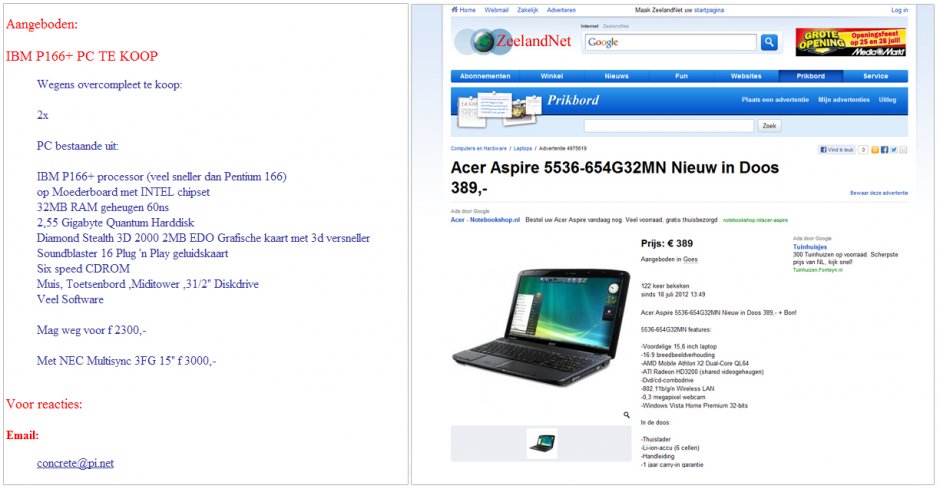Click 'Bewaar deze advertentie' link
This screenshot has width=940, height=489.
point(878,193)
